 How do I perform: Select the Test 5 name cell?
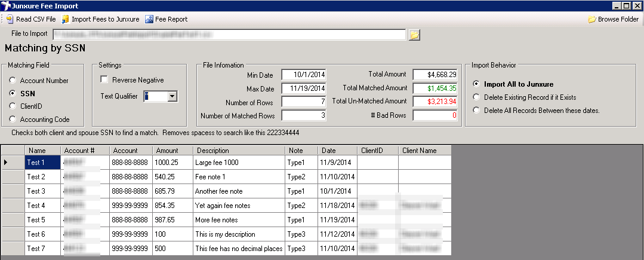coord(43,220)
